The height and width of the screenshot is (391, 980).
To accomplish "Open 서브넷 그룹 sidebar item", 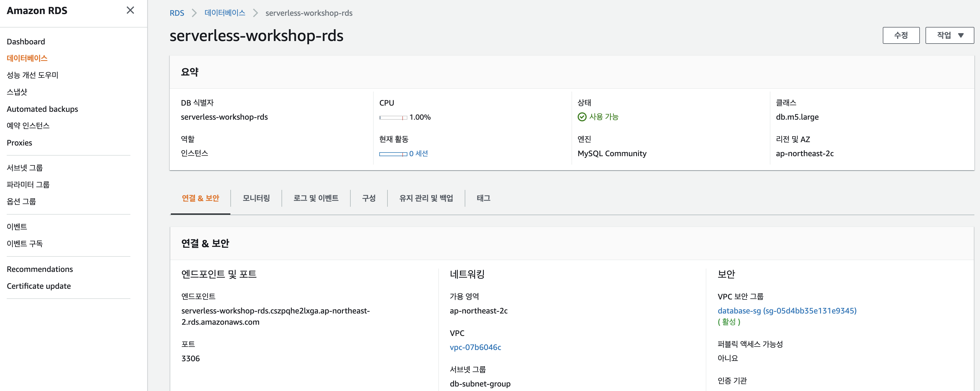I will pyautogui.click(x=25, y=168).
